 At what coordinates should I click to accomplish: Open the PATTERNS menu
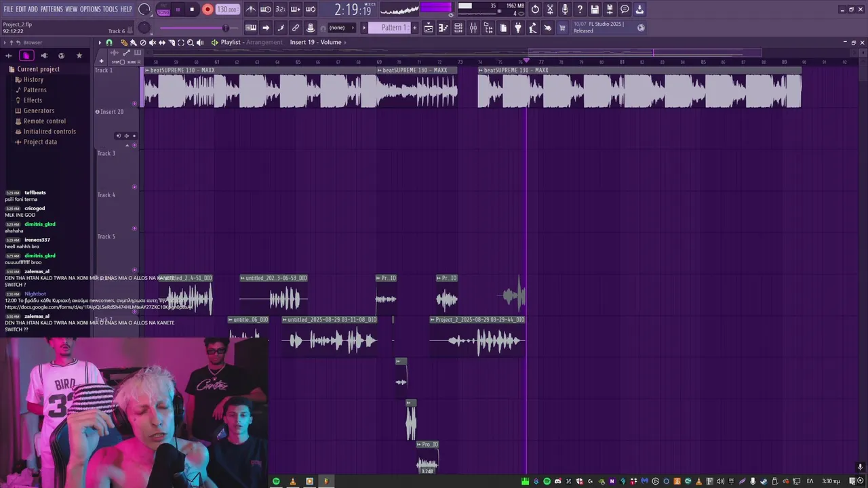point(52,9)
